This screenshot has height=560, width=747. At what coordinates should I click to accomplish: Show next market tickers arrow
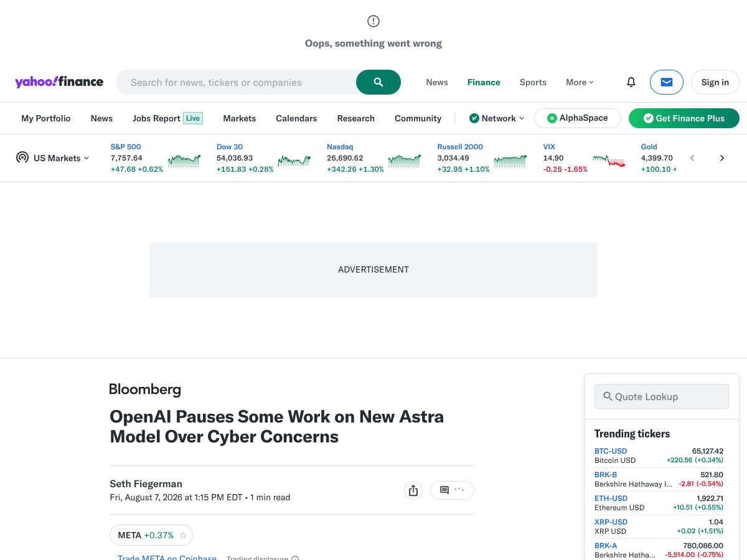click(x=722, y=158)
